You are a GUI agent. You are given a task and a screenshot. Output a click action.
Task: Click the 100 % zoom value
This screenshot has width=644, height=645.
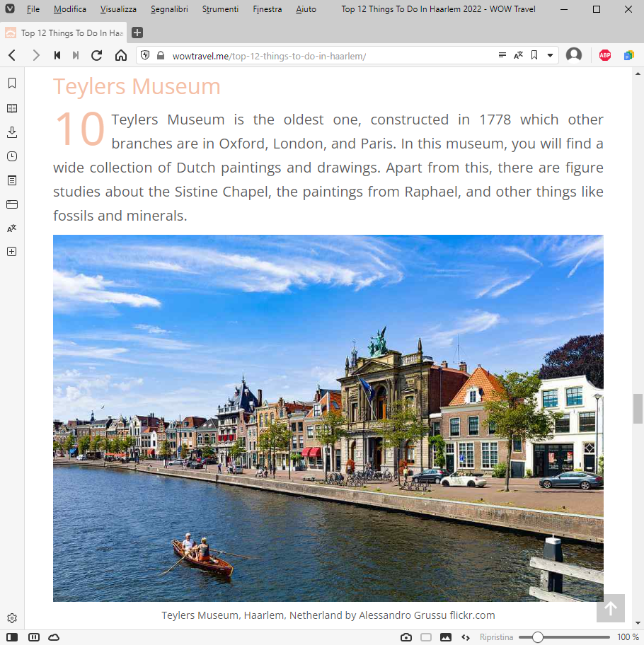[628, 637]
